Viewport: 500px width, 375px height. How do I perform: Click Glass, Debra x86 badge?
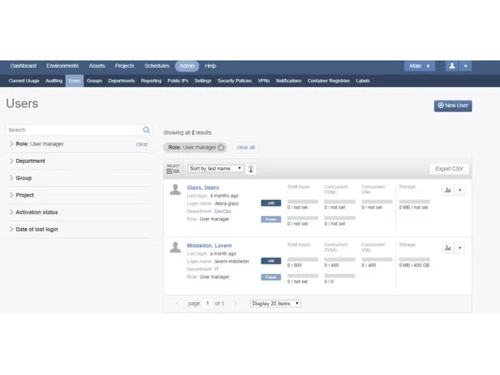(271, 203)
